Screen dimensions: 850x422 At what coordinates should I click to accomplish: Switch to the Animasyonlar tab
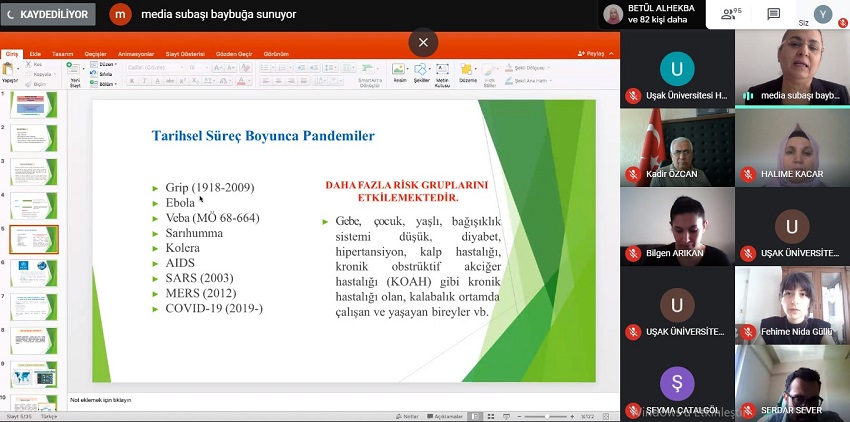(x=136, y=53)
